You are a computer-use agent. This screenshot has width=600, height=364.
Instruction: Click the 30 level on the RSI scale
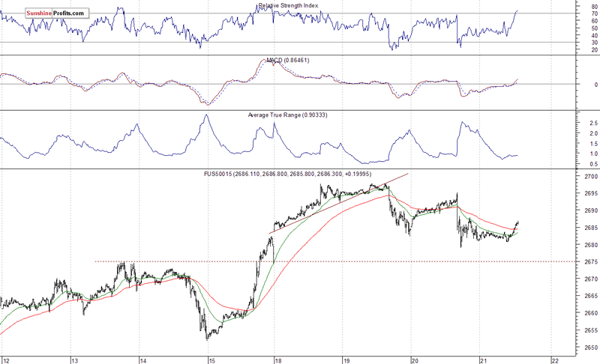(575, 42)
